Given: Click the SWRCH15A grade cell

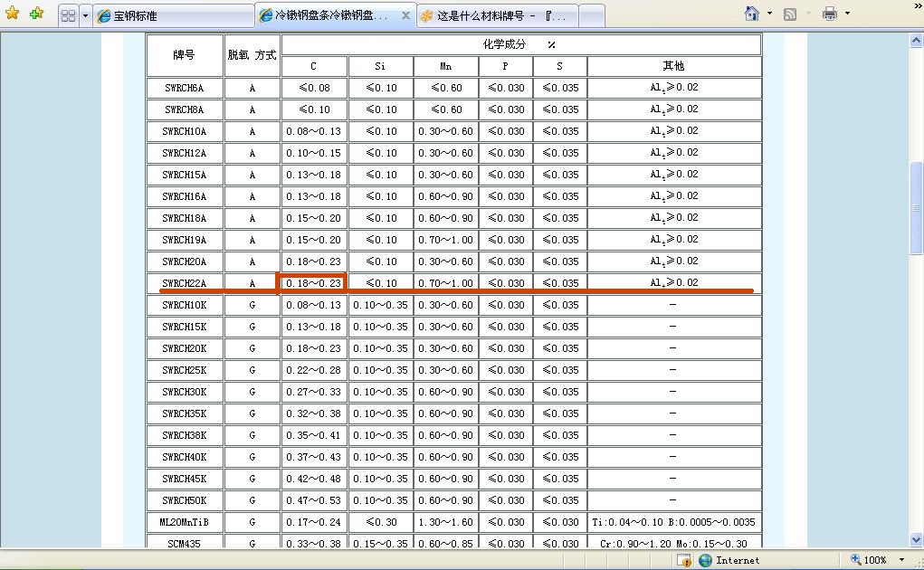Looking at the screenshot, I should pos(185,175).
